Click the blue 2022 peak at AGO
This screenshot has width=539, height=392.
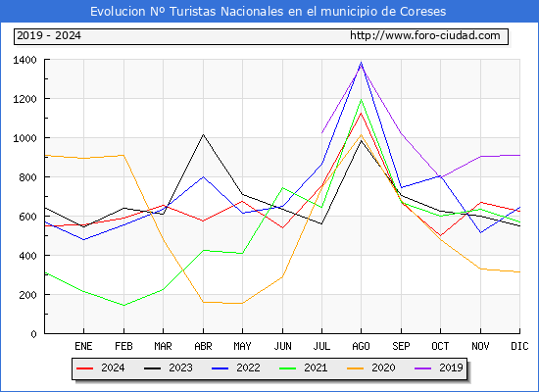click(x=361, y=63)
